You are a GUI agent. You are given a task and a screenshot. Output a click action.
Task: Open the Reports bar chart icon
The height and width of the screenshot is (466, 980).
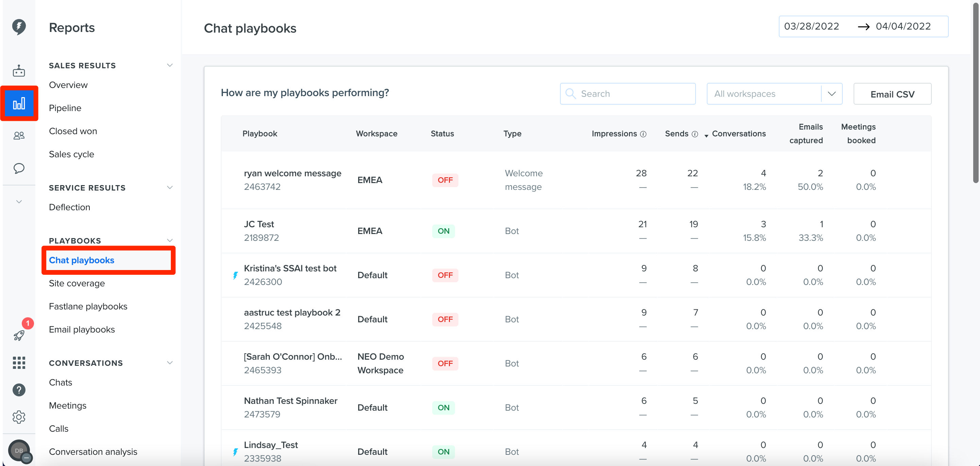pyautogui.click(x=19, y=104)
